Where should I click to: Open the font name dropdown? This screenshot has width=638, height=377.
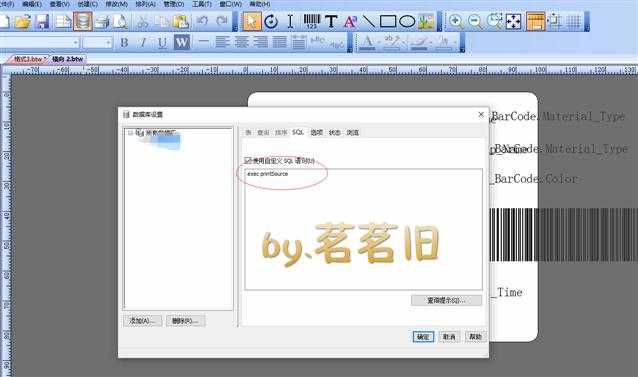click(76, 42)
